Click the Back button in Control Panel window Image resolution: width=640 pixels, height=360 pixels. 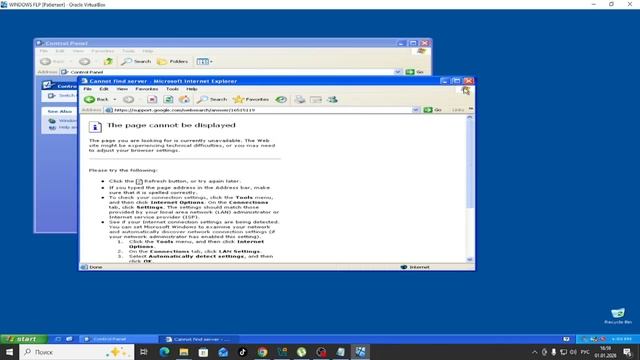pos(52,61)
